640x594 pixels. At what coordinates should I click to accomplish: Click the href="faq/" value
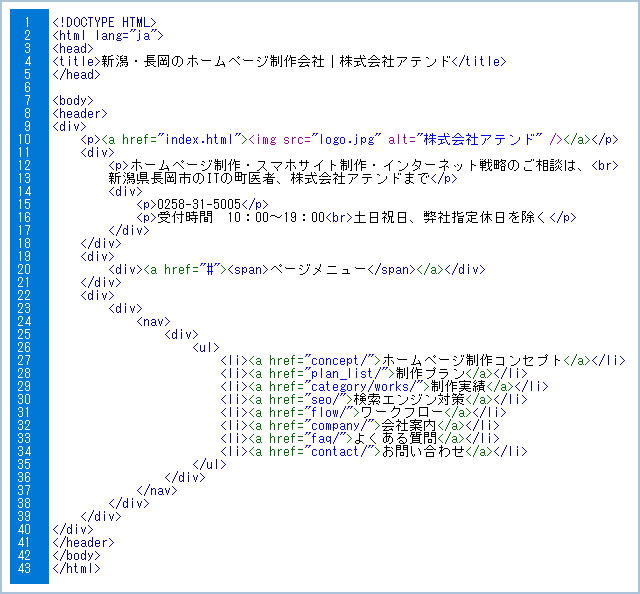tap(328, 438)
